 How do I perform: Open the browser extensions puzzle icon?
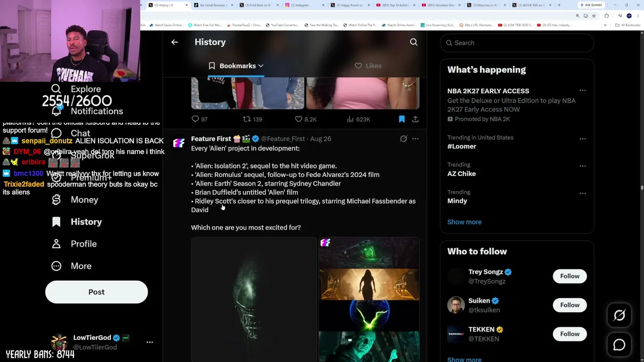coord(606,16)
